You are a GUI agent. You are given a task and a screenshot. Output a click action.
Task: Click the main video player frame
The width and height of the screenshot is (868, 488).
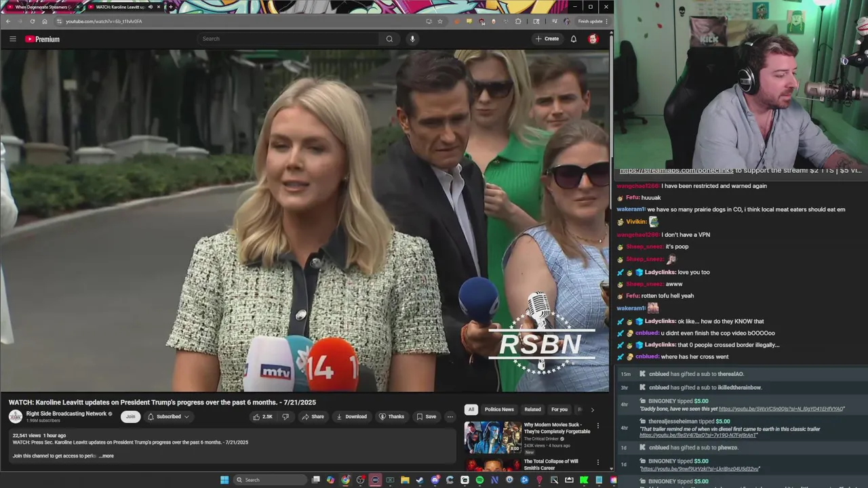point(304,220)
